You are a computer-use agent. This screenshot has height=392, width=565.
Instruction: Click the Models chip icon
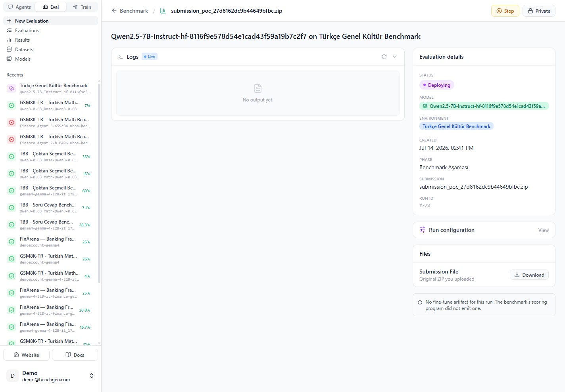pos(9,59)
